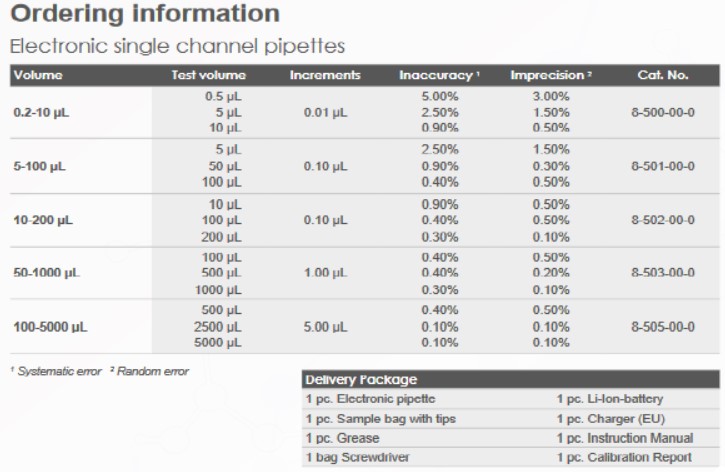725x472 pixels.
Task: Click the 0.2-10 µL volume row
Action: point(365,112)
